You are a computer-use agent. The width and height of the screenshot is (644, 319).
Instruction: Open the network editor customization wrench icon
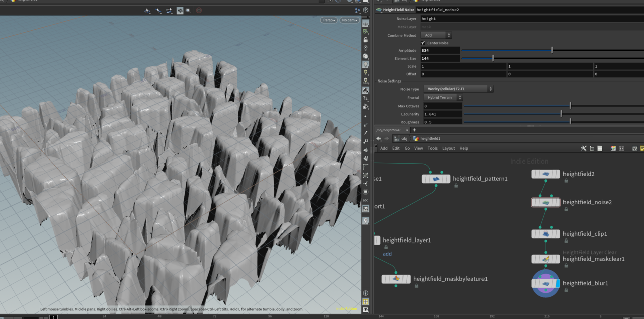pos(583,148)
